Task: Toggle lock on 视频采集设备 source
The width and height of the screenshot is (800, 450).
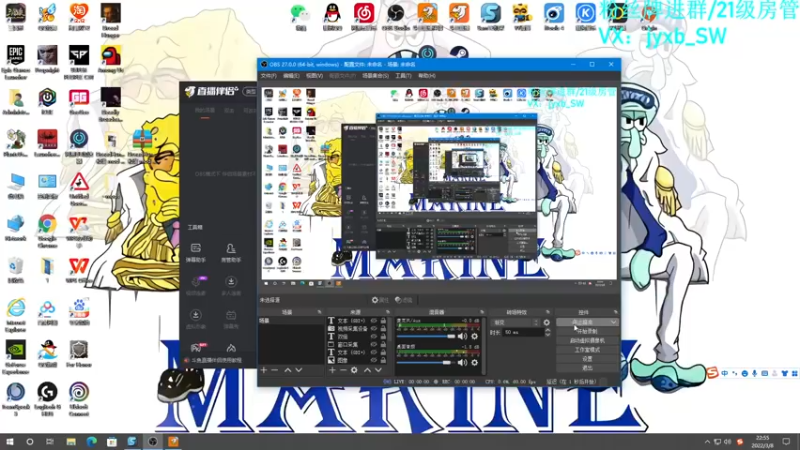Action: (x=383, y=329)
